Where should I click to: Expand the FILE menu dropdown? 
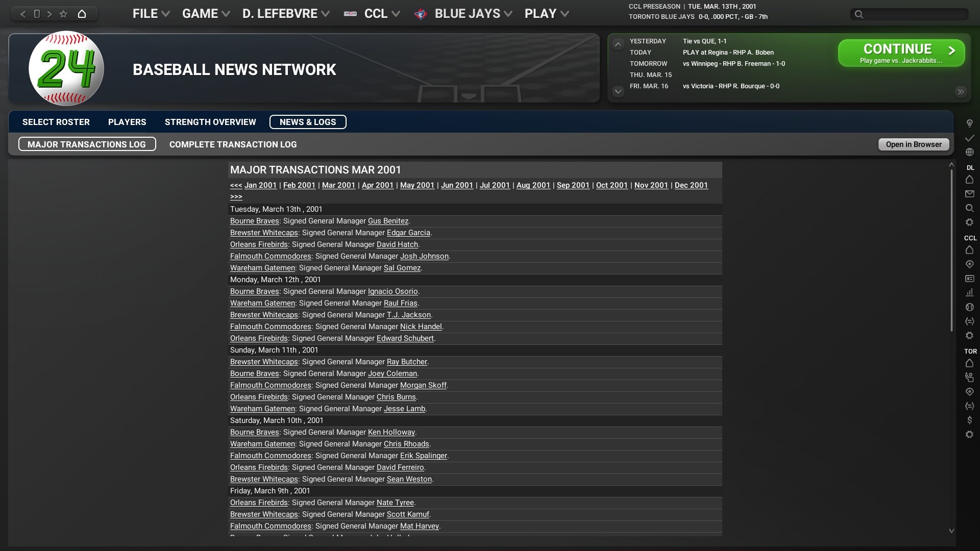pyautogui.click(x=151, y=14)
